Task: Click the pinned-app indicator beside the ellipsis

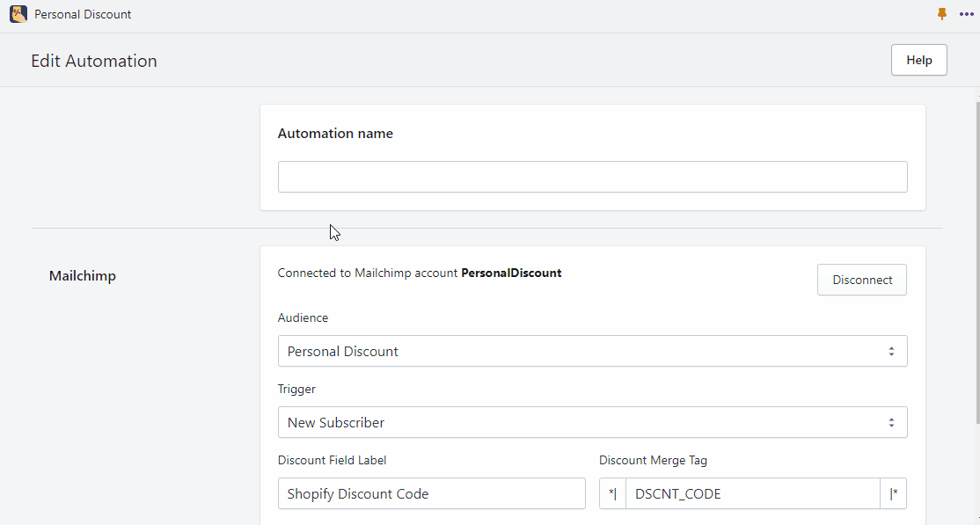Action: click(942, 14)
